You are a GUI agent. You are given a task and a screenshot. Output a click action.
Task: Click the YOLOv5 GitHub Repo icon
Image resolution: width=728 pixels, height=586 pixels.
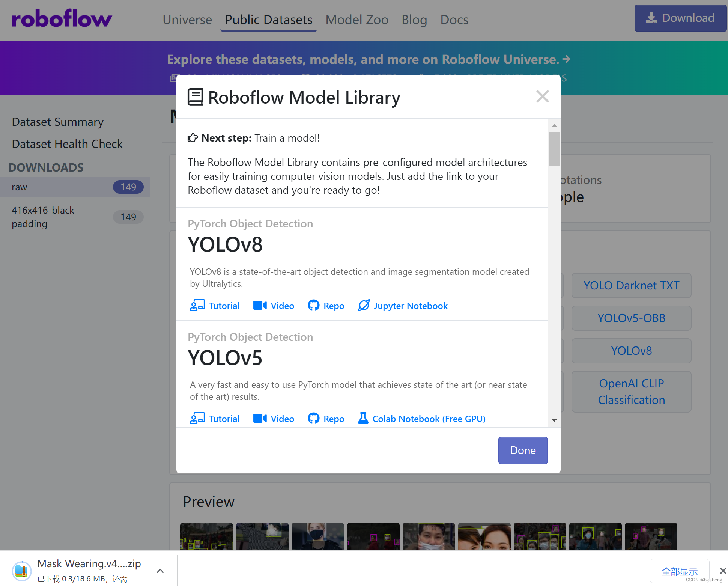[313, 419]
